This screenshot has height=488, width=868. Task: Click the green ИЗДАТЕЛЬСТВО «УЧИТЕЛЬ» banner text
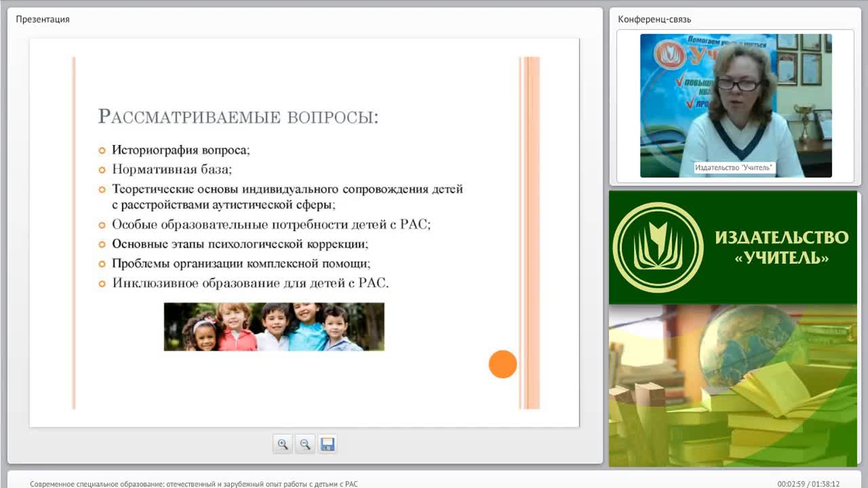pos(782,247)
